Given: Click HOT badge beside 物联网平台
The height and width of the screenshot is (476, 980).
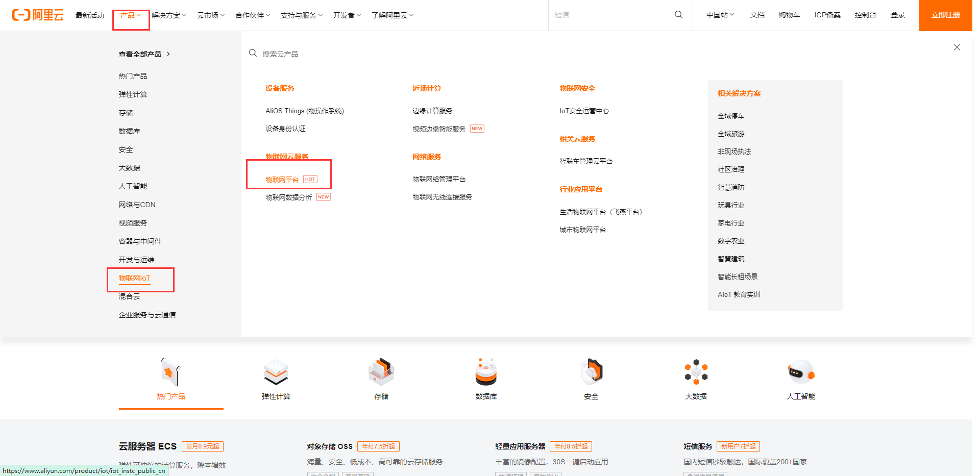Looking at the screenshot, I should coord(310,179).
